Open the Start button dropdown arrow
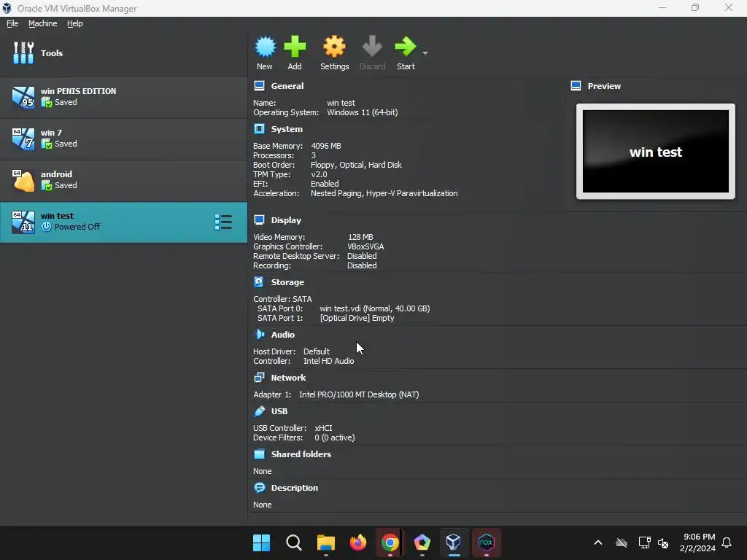The image size is (747, 560). point(425,52)
